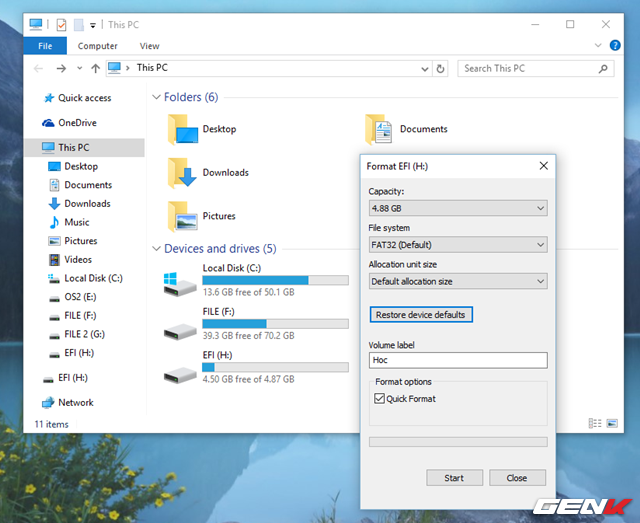Viewport: 640px width, 523px height.
Task: Open the File system FAT32 dropdown
Action: click(x=458, y=245)
